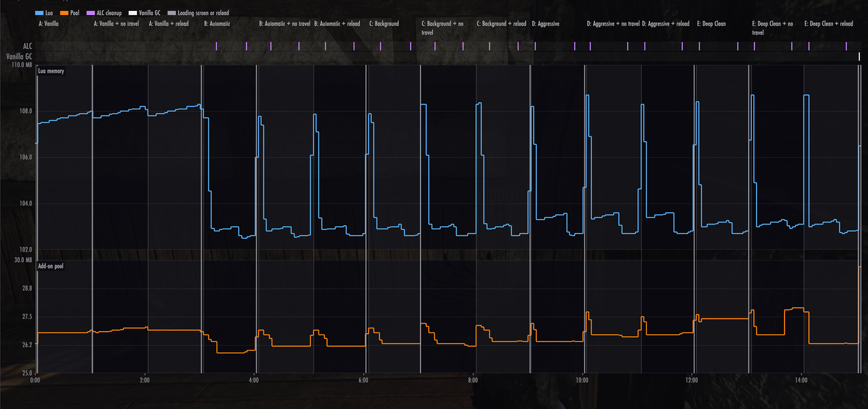This screenshot has width=868, height=409.
Task: Click the 'B: Automatic + no travel' label
Action: pos(285,24)
